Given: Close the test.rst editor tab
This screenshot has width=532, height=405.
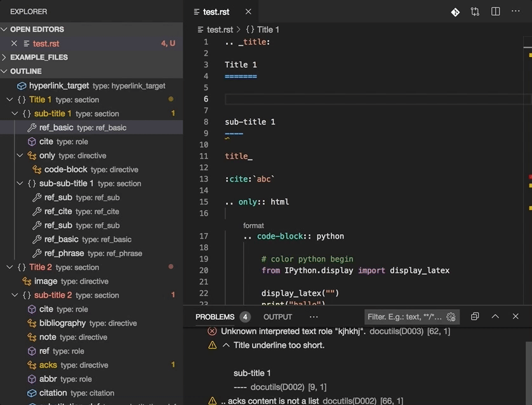Looking at the screenshot, I should 248,12.
